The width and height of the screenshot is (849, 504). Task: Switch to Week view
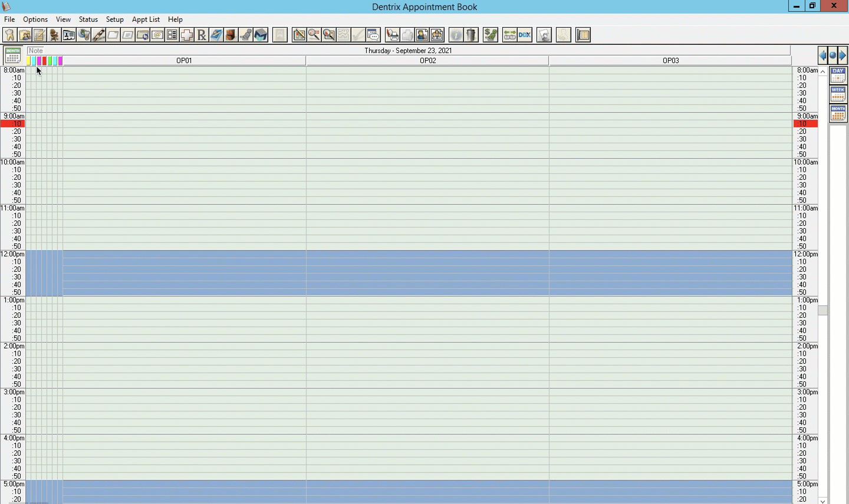tap(838, 94)
